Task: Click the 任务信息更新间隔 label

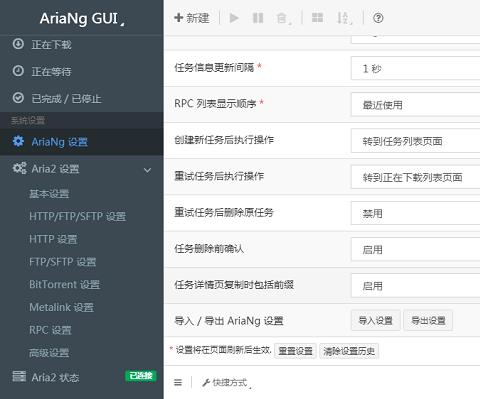Action: pos(214,68)
